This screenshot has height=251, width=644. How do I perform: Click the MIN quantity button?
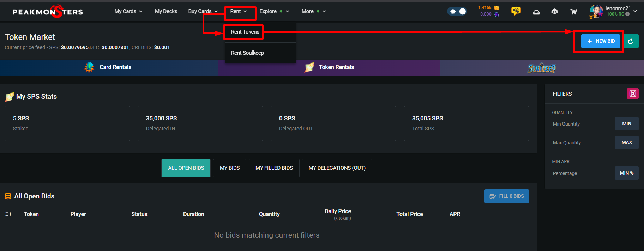pyautogui.click(x=627, y=124)
